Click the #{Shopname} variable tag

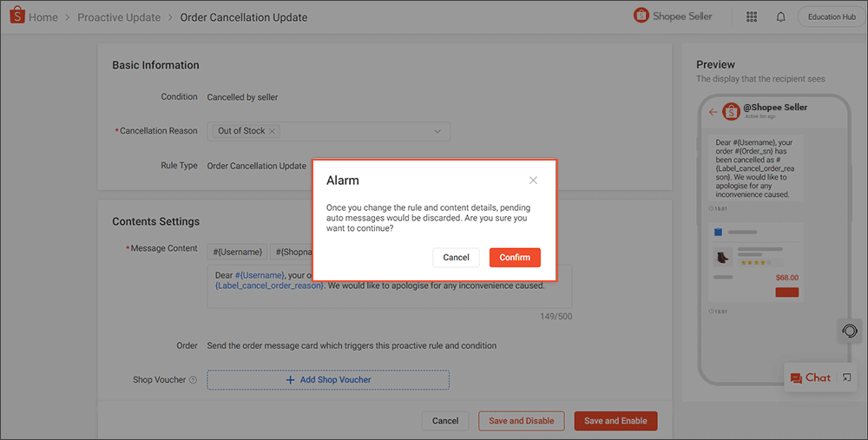292,252
